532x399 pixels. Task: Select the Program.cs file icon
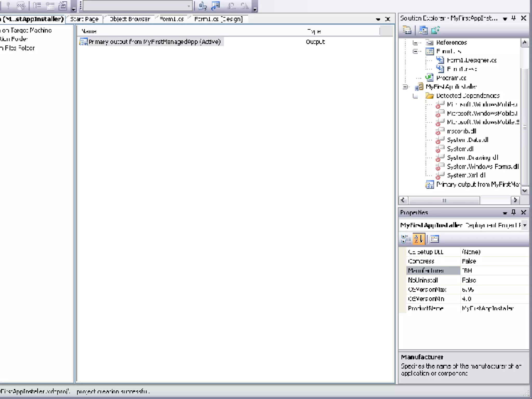[x=430, y=78]
